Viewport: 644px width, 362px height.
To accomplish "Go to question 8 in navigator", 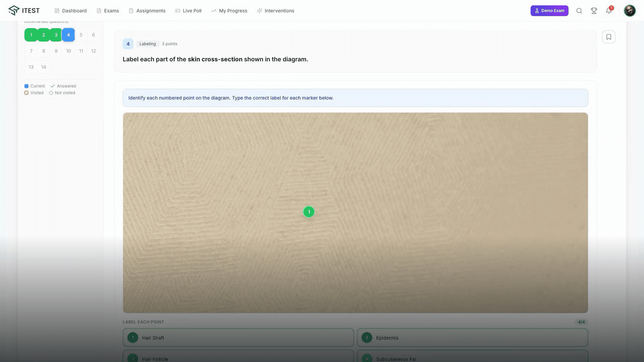I will (x=44, y=51).
